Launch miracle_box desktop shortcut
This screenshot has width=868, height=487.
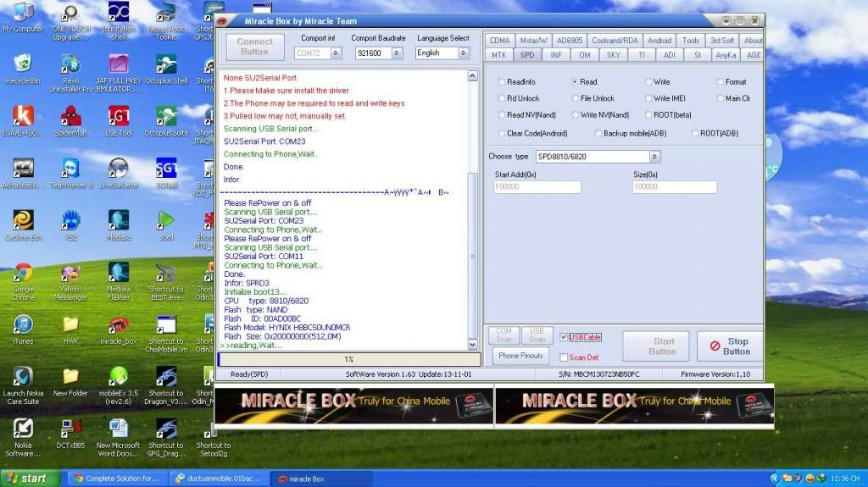tap(119, 329)
